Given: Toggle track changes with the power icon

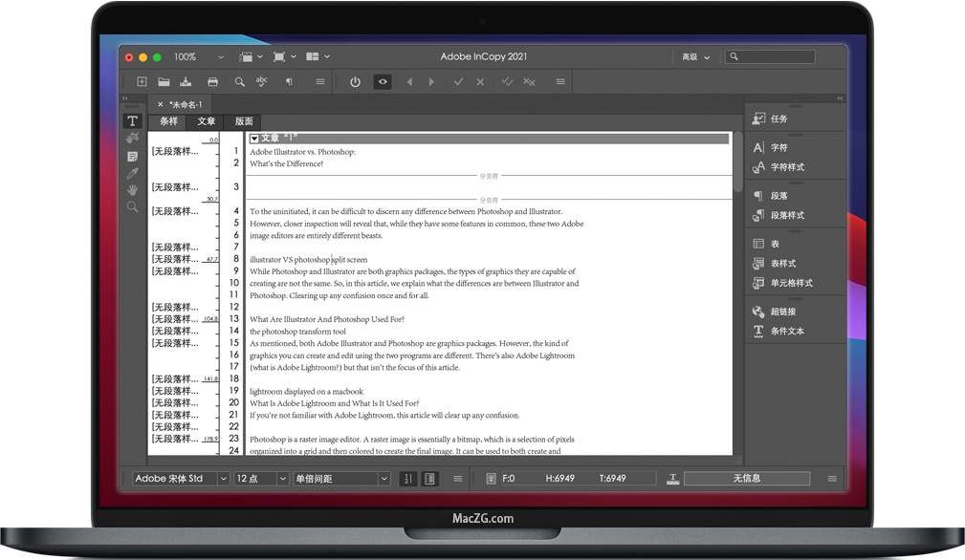Looking at the screenshot, I should click(x=355, y=82).
